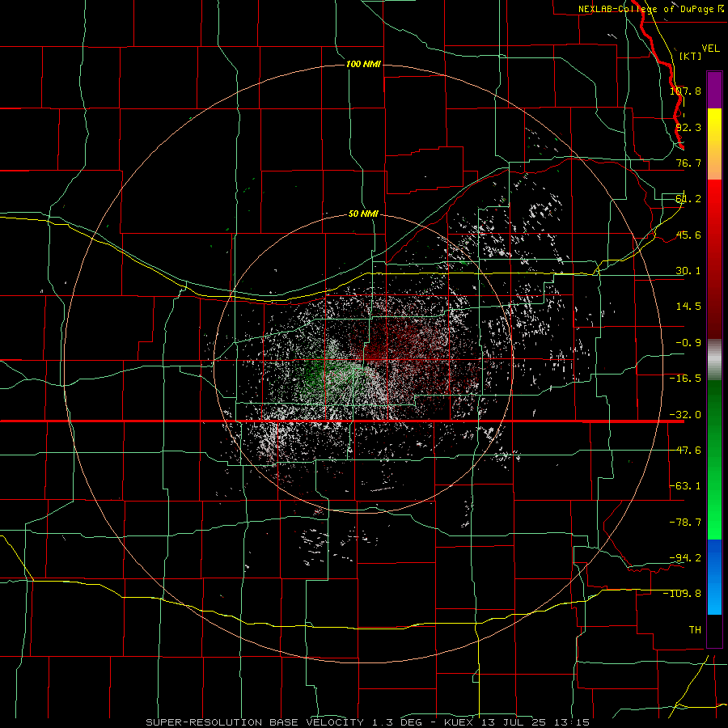The image size is (728, 728).
Task: Click the VEL legend title
Action: [710, 49]
